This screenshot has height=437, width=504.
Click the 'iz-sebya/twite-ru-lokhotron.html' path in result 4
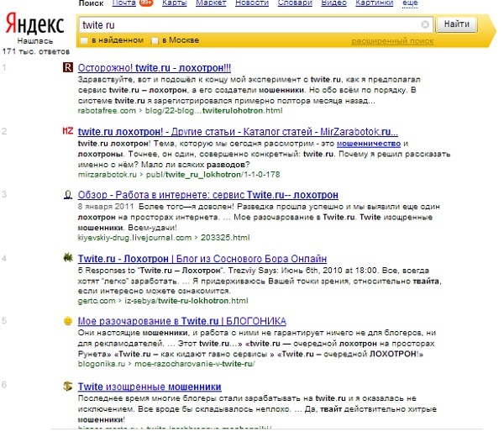click(186, 301)
